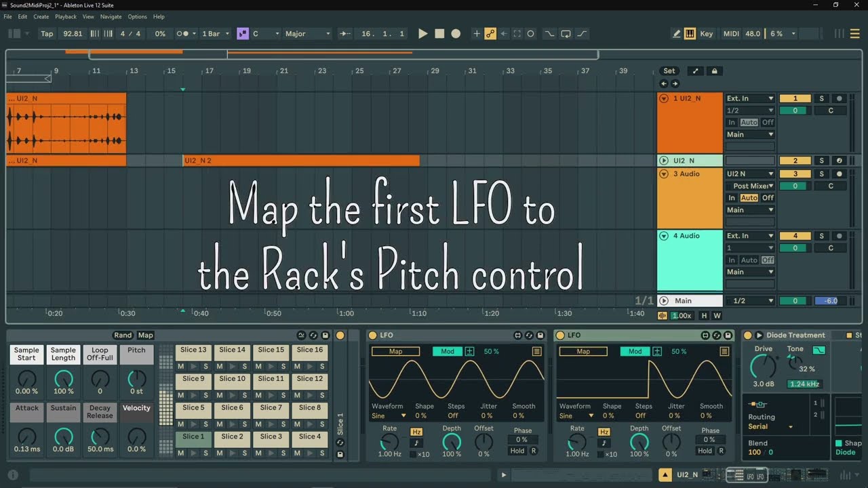This screenshot has height=488, width=868.
Task: Click Map button on the first LFO
Action: pos(395,351)
